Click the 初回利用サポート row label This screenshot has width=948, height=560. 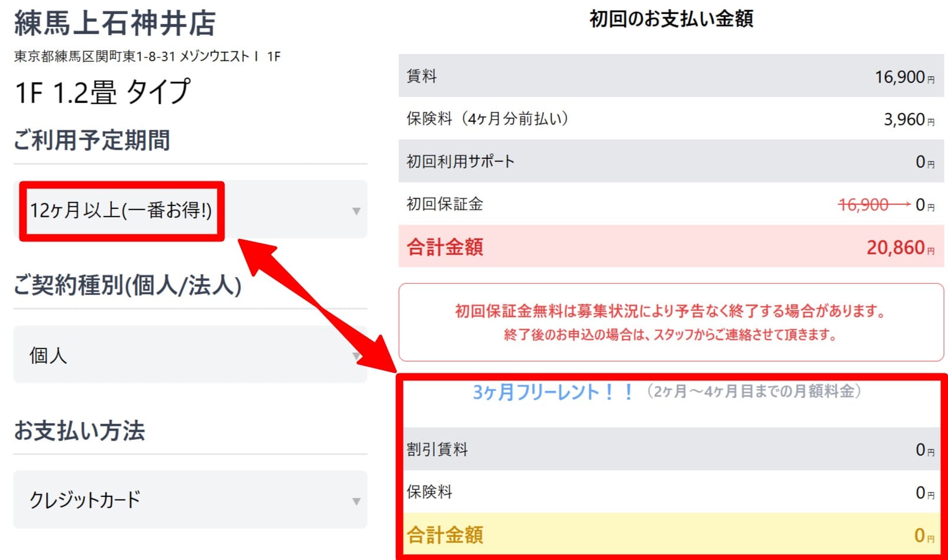coord(460,161)
